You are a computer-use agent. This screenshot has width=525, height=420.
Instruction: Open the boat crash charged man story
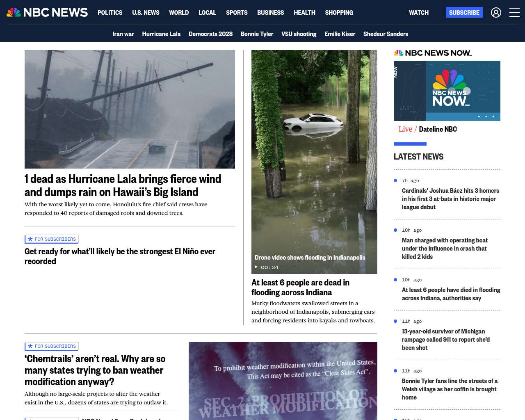coord(445,249)
